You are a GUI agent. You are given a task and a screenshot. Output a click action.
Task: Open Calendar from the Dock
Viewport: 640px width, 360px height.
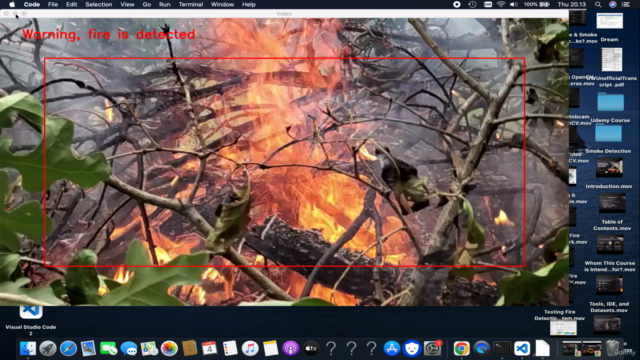pyautogui.click(x=209, y=349)
